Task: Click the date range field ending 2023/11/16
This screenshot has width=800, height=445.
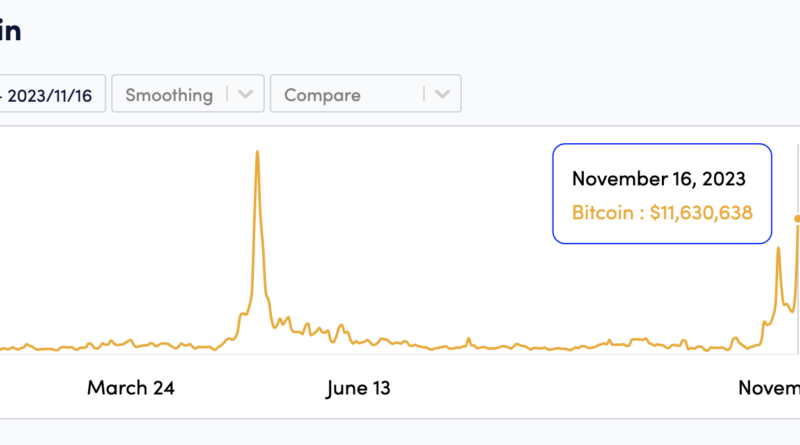Action: (x=50, y=95)
